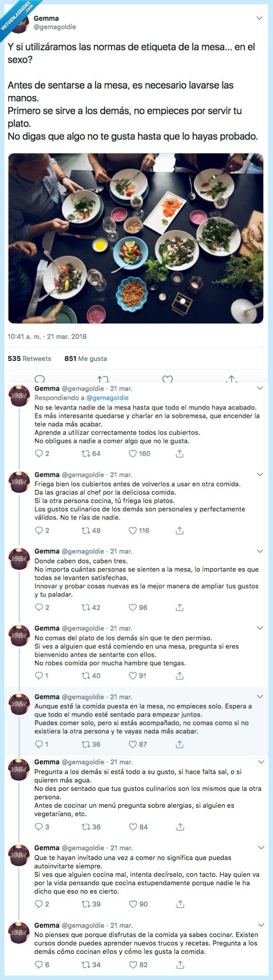Like the tweet with 160 likes
The width and height of the screenshot is (273, 980).
coord(132,453)
